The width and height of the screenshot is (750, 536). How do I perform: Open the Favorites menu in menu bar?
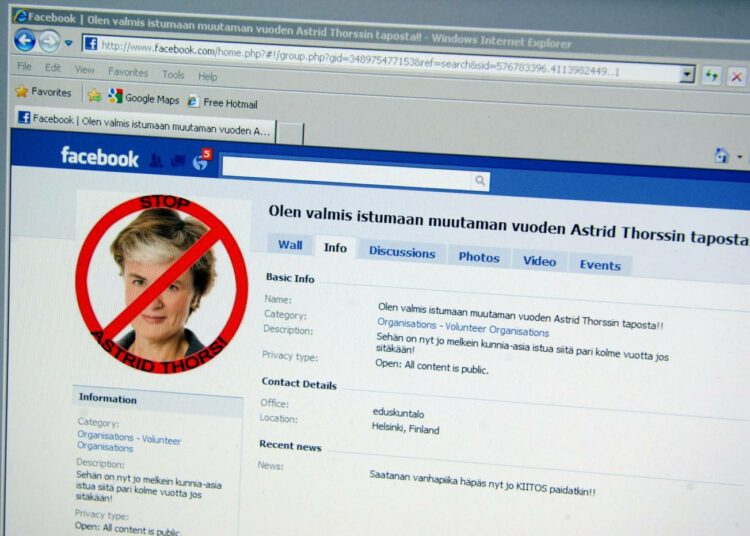(128, 72)
